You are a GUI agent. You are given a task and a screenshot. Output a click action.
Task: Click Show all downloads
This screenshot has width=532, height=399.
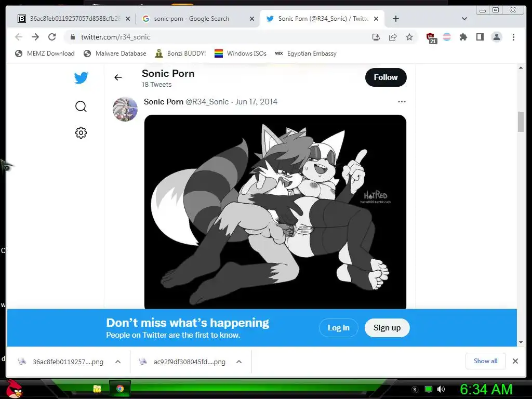click(x=486, y=361)
